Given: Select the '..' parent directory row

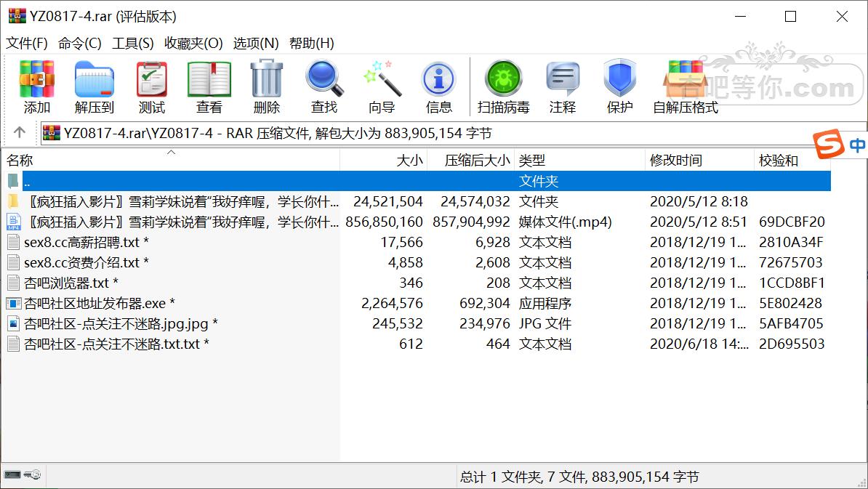Looking at the screenshot, I should [x=419, y=181].
